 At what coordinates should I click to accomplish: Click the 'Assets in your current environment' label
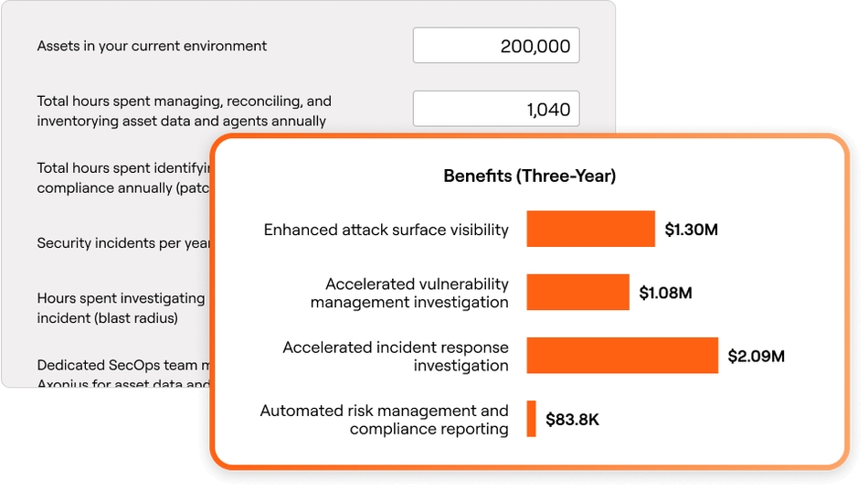tap(152, 46)
